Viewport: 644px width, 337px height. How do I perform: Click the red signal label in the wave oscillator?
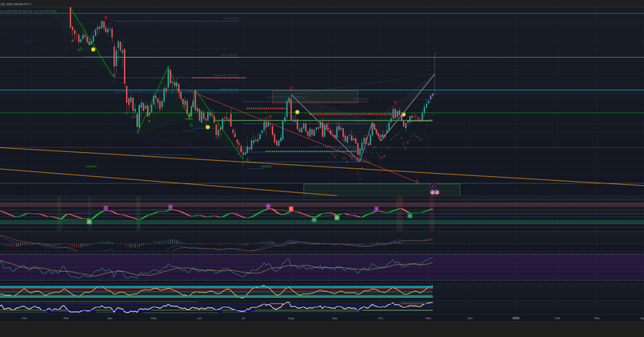click(291, 209)
